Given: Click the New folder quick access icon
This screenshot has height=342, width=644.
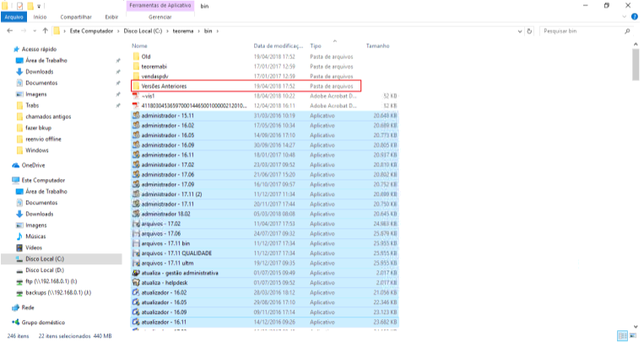Looking at the screenshot, I should point(30,6).
